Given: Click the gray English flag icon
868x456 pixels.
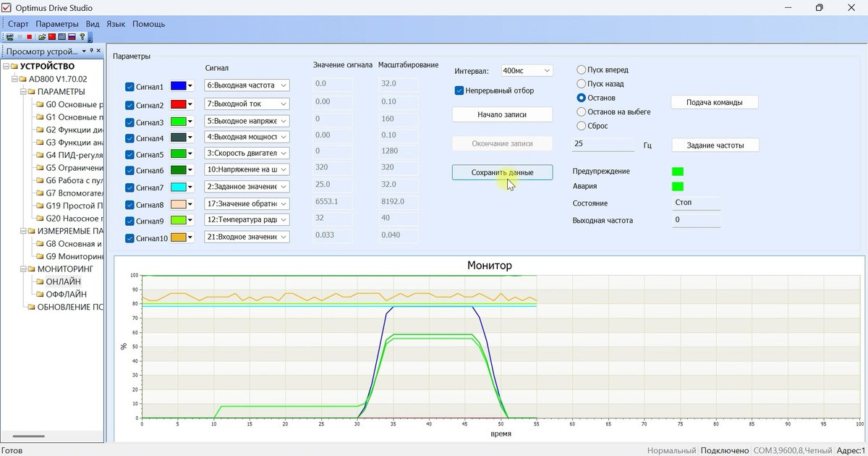Looking at the screenshot, I should pyautogui.click(x=61, y=37).
